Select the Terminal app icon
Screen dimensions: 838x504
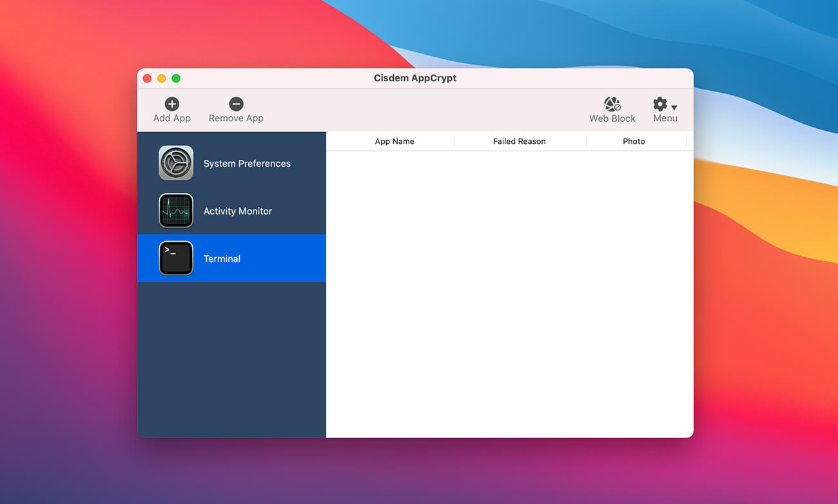point(176,258)
